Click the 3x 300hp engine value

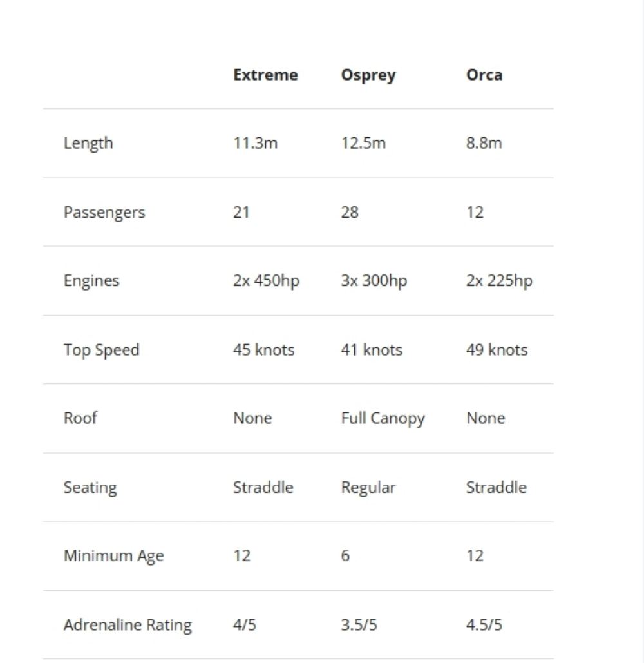(374, 281)
